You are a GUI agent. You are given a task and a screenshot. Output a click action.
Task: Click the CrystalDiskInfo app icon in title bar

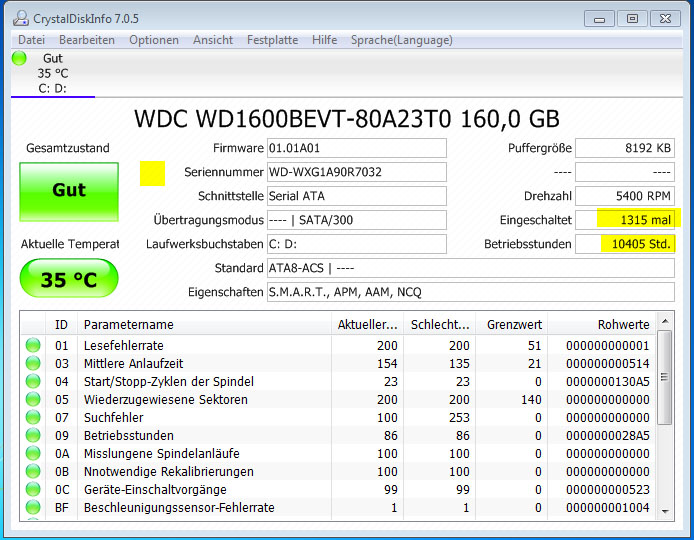pyautogui.click(x=20, y=18)
